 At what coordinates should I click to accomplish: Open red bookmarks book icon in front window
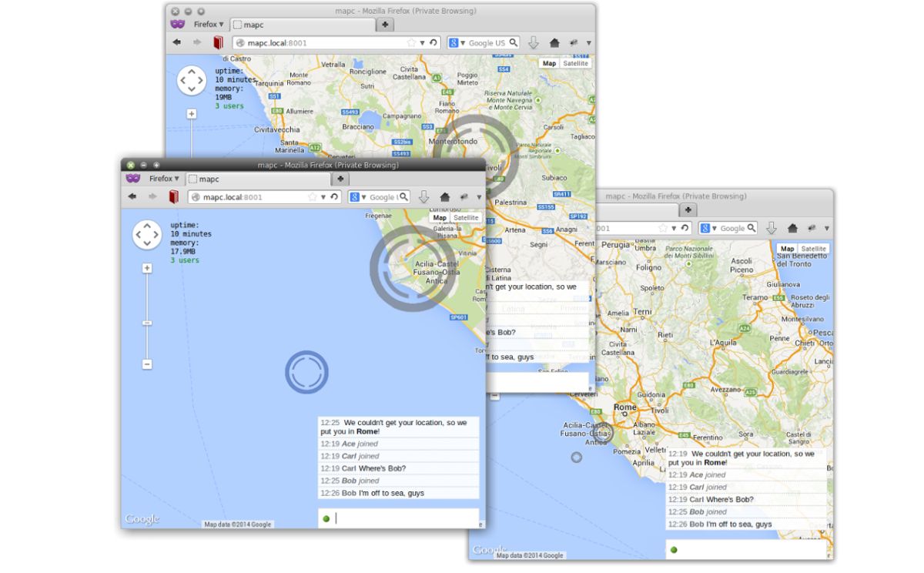[174, 197]
